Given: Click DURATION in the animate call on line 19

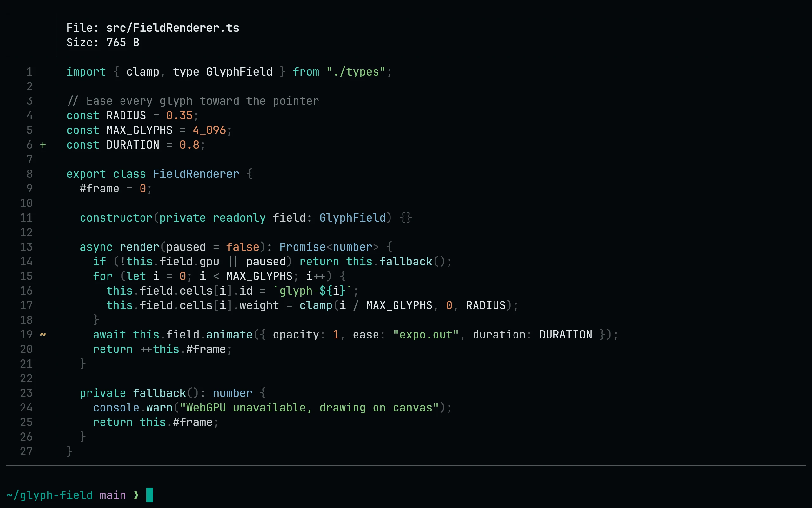Looking at the screenshot, I should click(x=566, y=335).
